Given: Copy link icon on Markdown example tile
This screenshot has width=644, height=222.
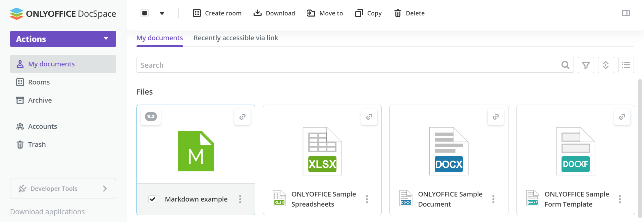Looking at the screenshot, I should [243, 117].
